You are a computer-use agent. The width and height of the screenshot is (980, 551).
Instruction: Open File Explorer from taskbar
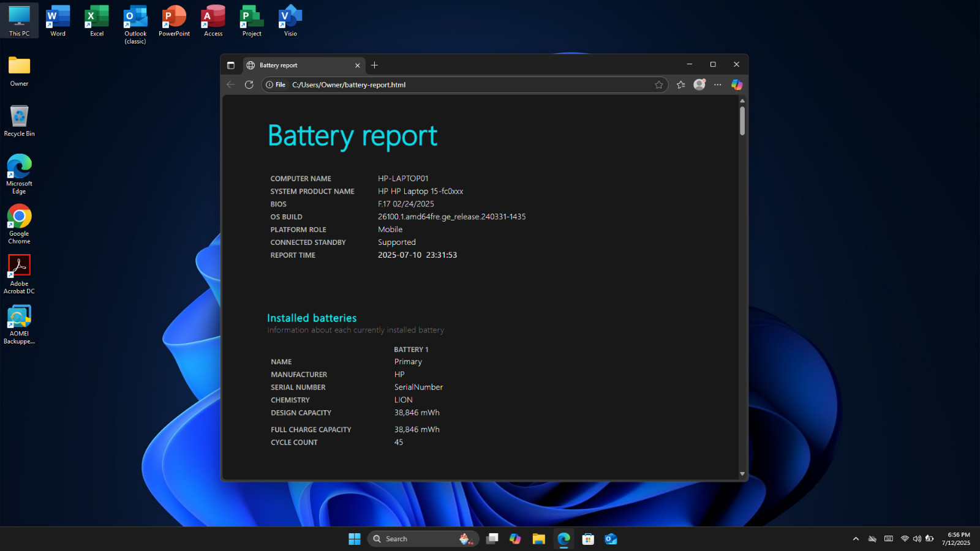[539, 539]
